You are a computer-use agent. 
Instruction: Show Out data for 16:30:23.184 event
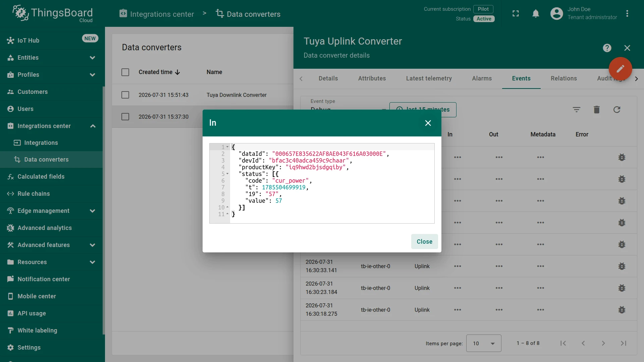click(x=499, y=288)
